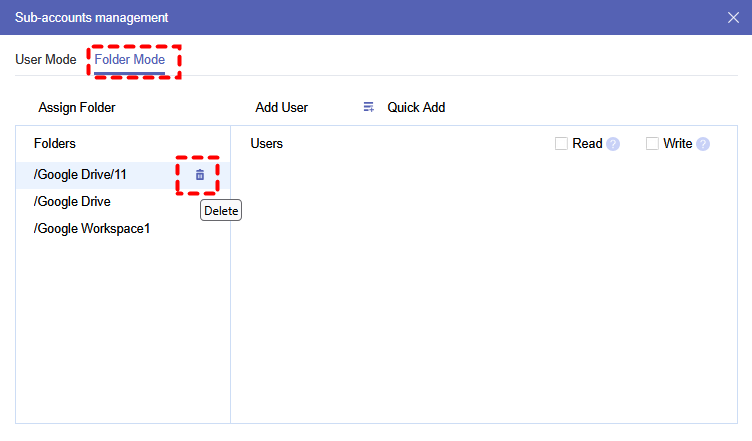Click the Quick Add text label
Viewport: 752px width, 441px height.
[x=416, y=107]
